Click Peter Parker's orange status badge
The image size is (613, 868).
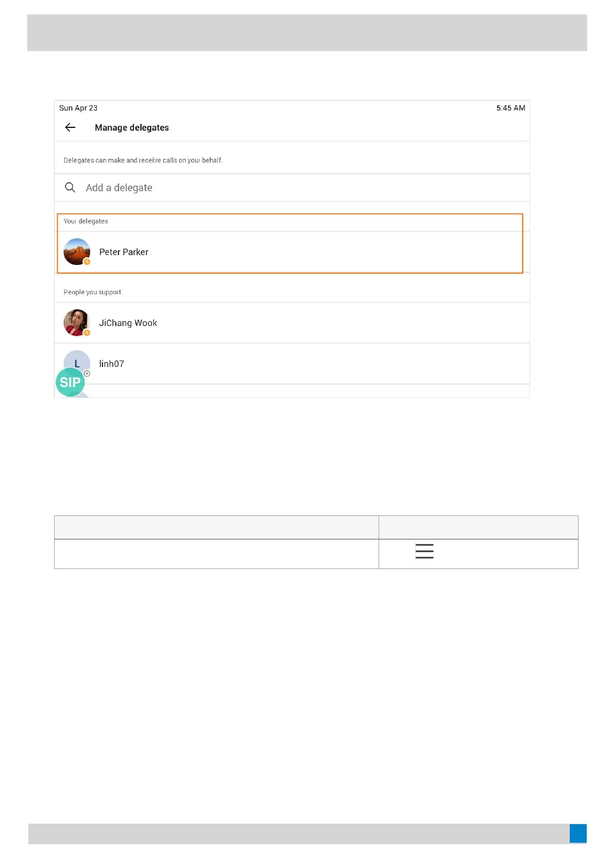pyautogui.click(x=87, y=262)
